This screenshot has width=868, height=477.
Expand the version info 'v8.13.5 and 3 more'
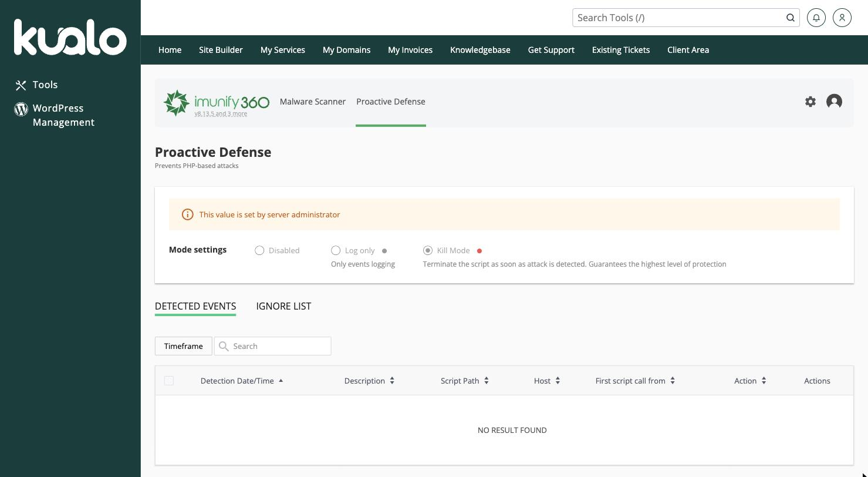pyautogui.click(x=221, y=114)
